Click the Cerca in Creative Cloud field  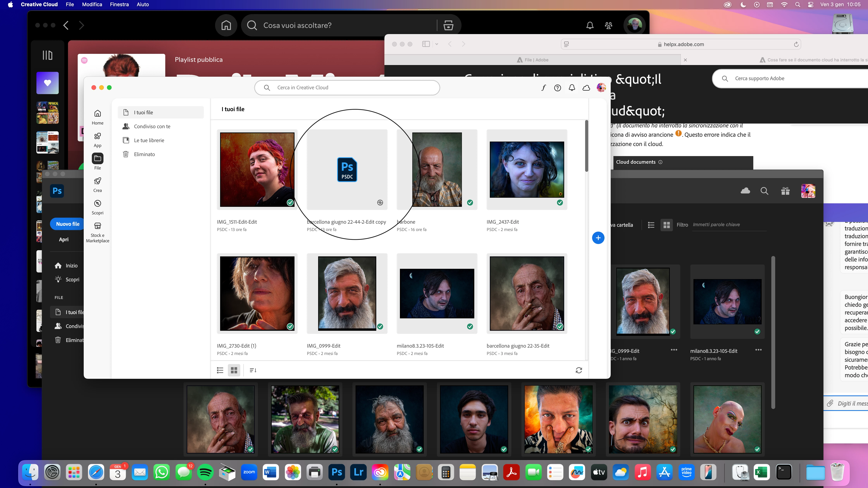(347, 88)
